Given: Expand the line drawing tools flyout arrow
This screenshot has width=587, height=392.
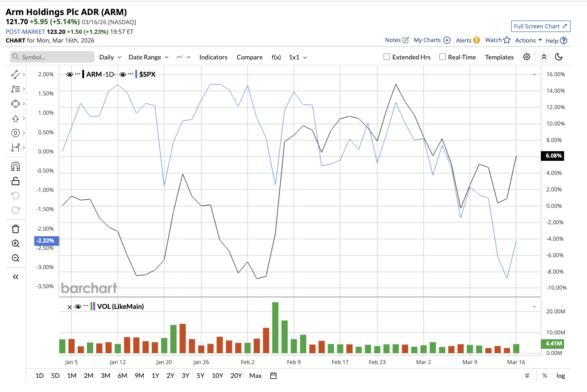Looking at the screenshot, I should click(x=24, y=74).
